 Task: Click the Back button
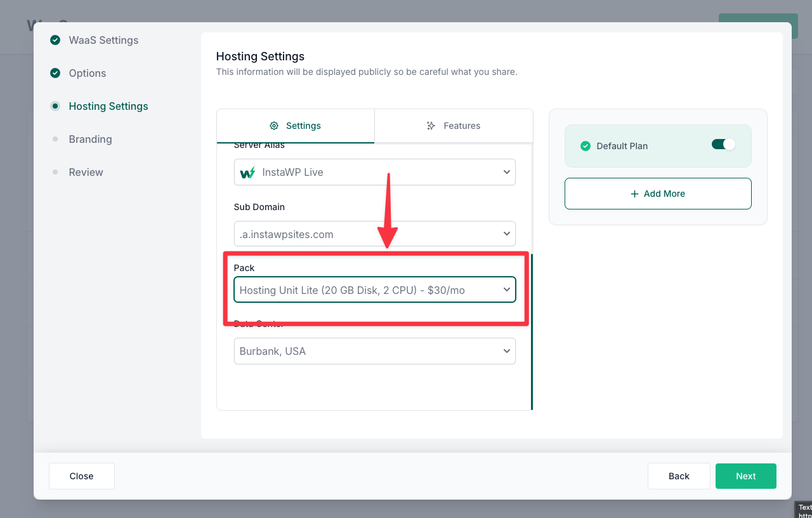(x=679, y=476)
